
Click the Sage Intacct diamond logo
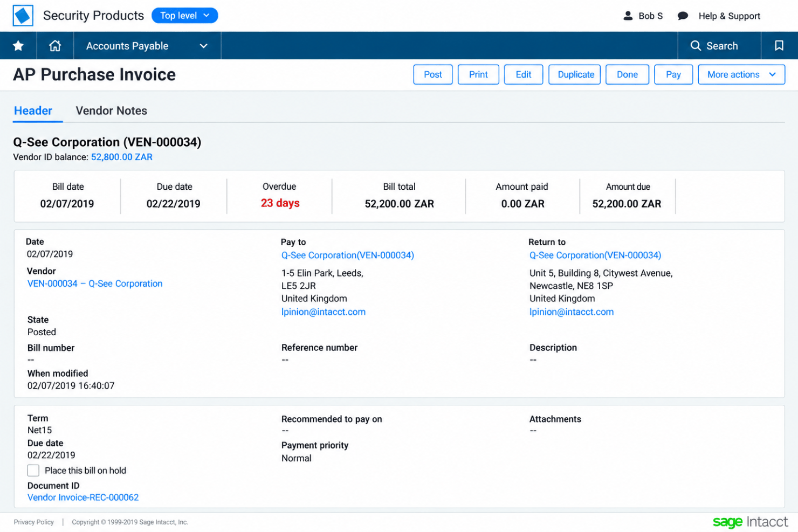point(23,16)
